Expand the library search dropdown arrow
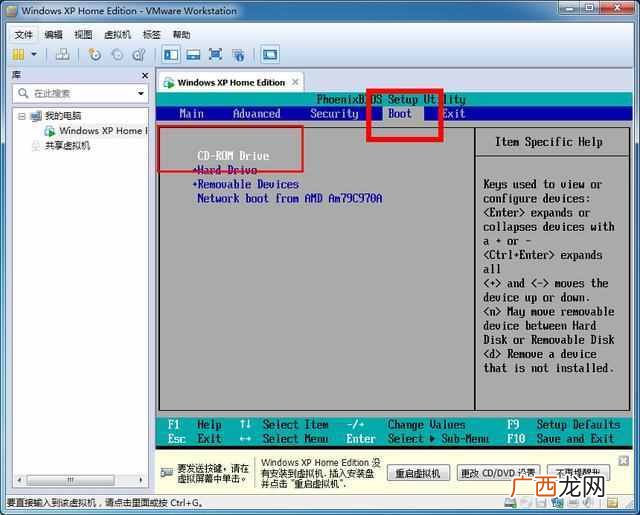The height and width of the screenshot is (515, 640). (141, 93)
